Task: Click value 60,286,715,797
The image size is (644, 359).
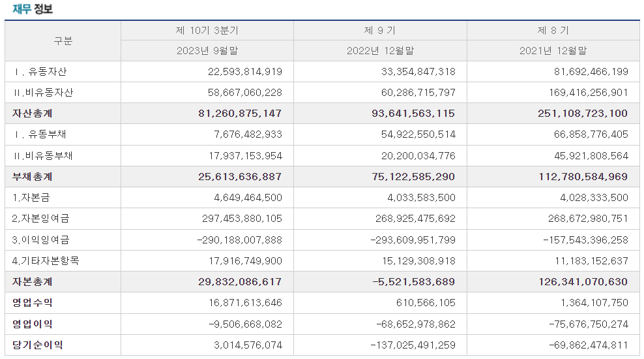Action: 418,93
